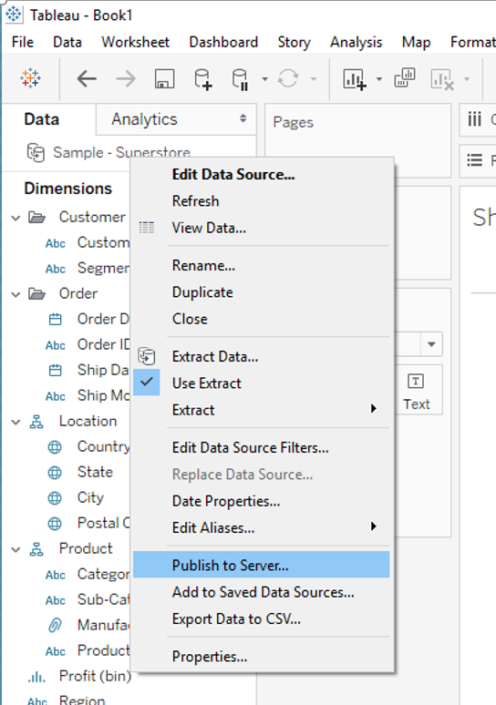Collapse the Location hierarchy chevron
The width and height of the screenshot is (496, 705).
tap(16, 422)
